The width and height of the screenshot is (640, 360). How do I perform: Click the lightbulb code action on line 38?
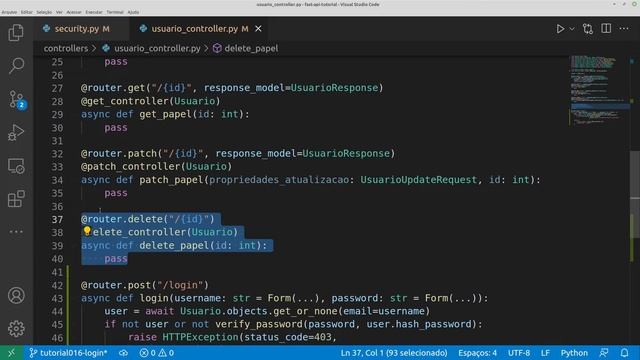coord(87,231)
